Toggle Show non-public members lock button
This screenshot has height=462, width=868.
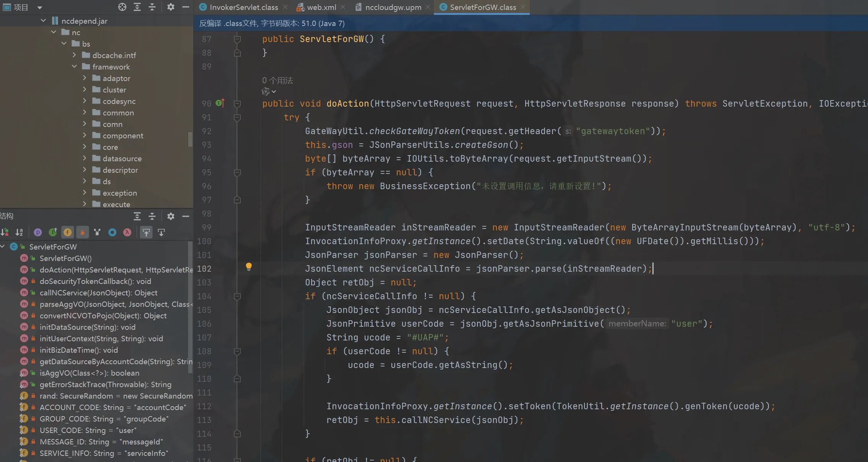pos(82,232)
